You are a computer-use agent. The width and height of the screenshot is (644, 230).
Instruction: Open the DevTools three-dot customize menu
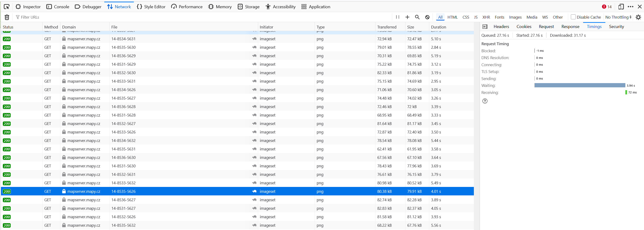point(631,7)
